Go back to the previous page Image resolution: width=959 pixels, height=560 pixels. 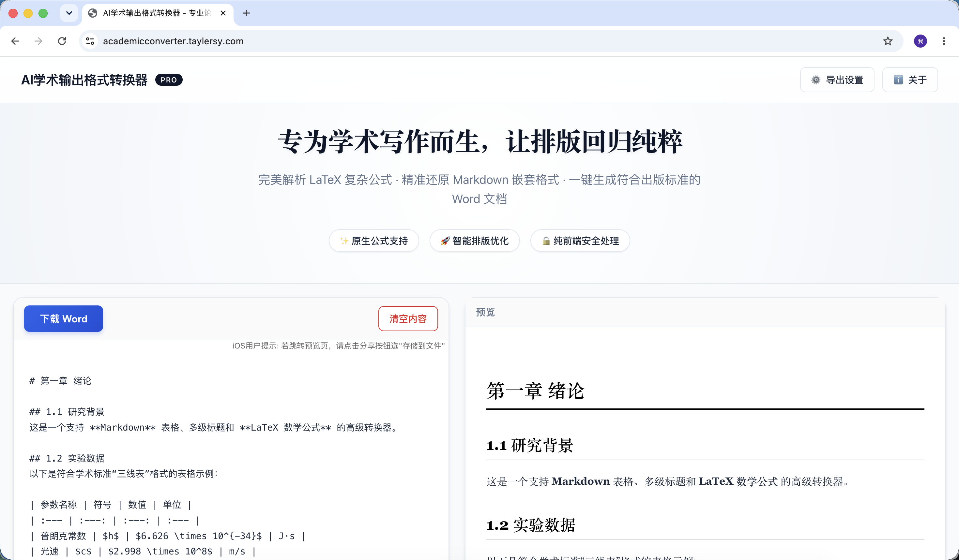pos(15,41)
